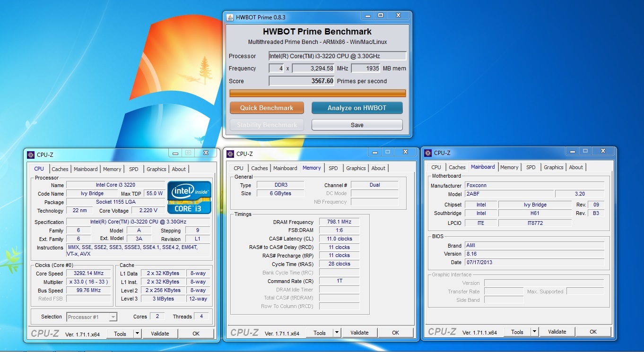This screenshot has width=644, height=352.
Task: Click OK in the CPU window
Action: click(x=196, y=334)
